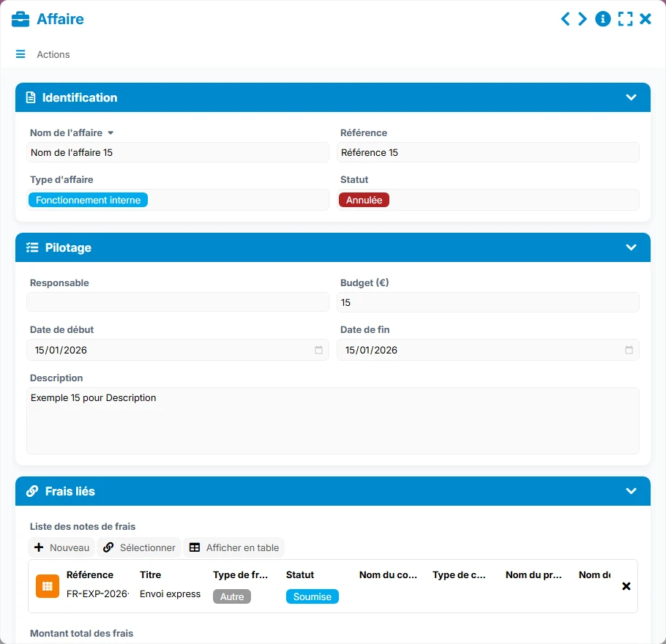Select the Fonctionnement interne type tag
The image size is (666, 644).
(x=88, y=200)
